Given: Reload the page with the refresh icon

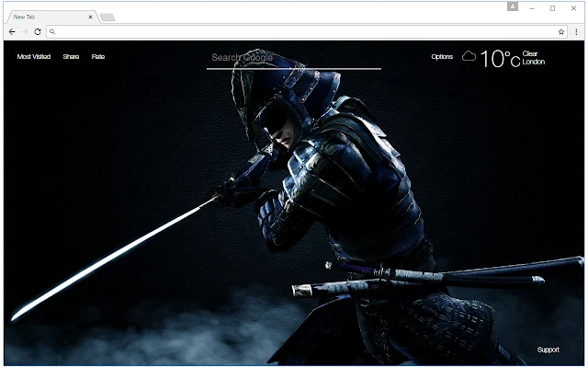Looking at the screenshot, I should 38,32.
